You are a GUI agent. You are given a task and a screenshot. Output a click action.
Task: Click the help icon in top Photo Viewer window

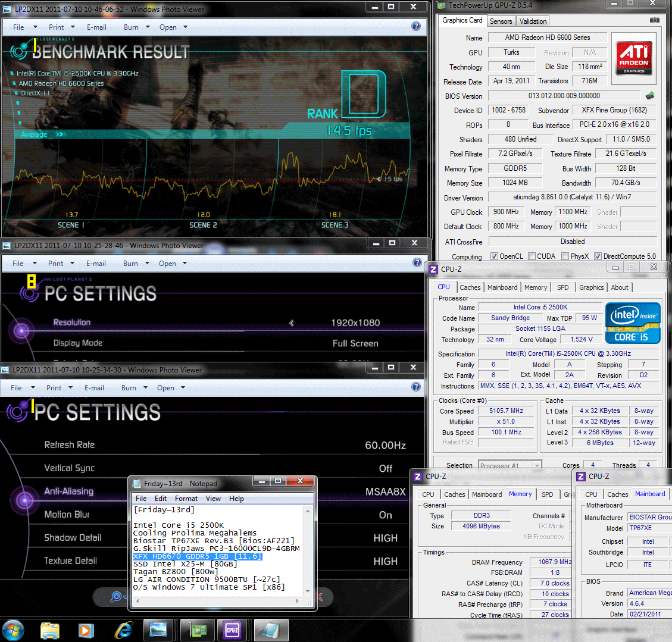415,26
